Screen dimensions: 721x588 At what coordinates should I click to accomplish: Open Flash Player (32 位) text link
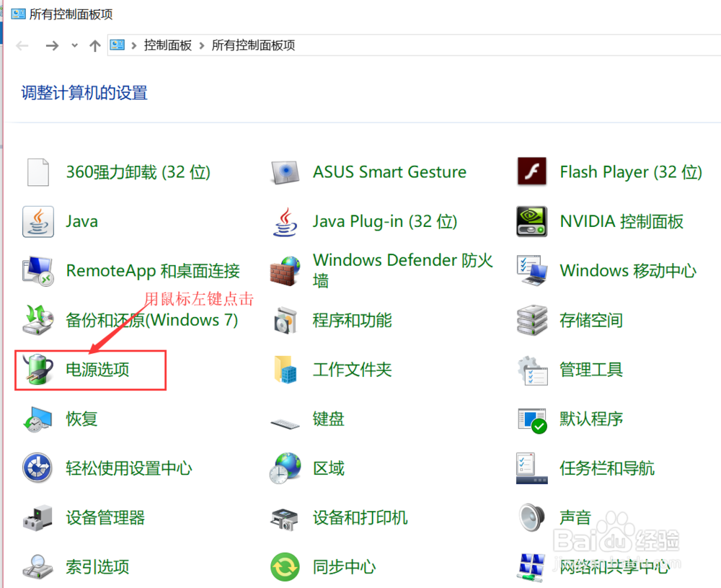click(x=631, y=172)
